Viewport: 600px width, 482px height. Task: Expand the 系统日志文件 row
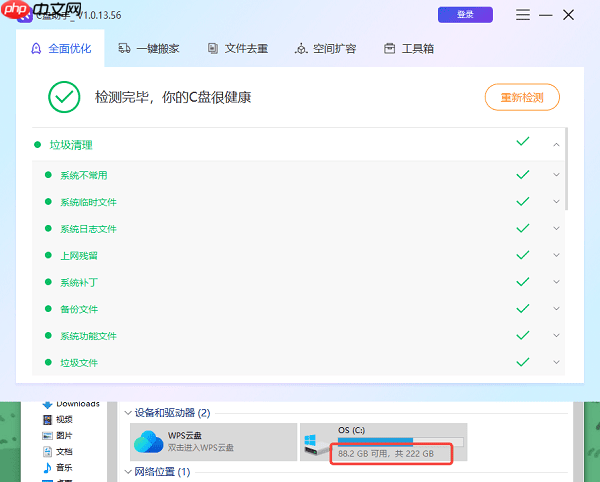coord(556,228)
